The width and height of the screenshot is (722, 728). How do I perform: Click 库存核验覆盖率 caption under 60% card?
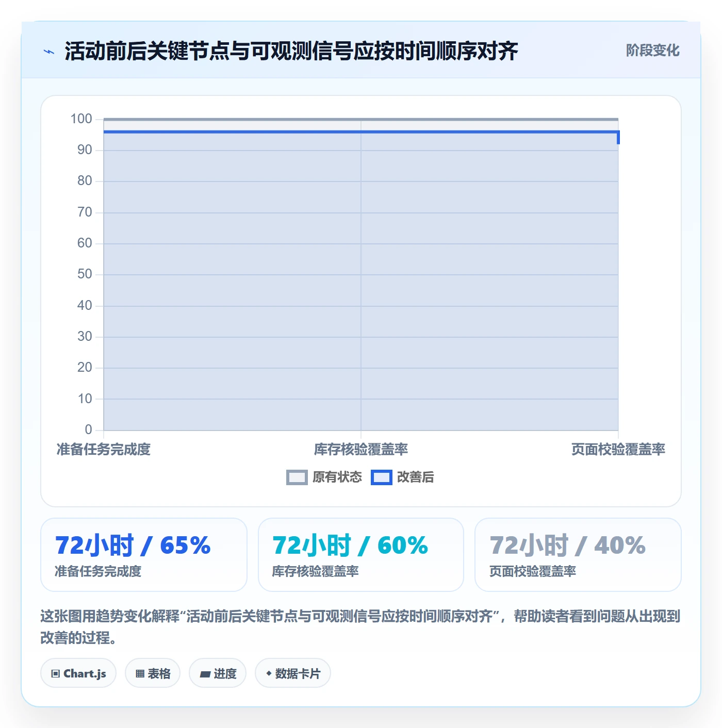[316, 571]
